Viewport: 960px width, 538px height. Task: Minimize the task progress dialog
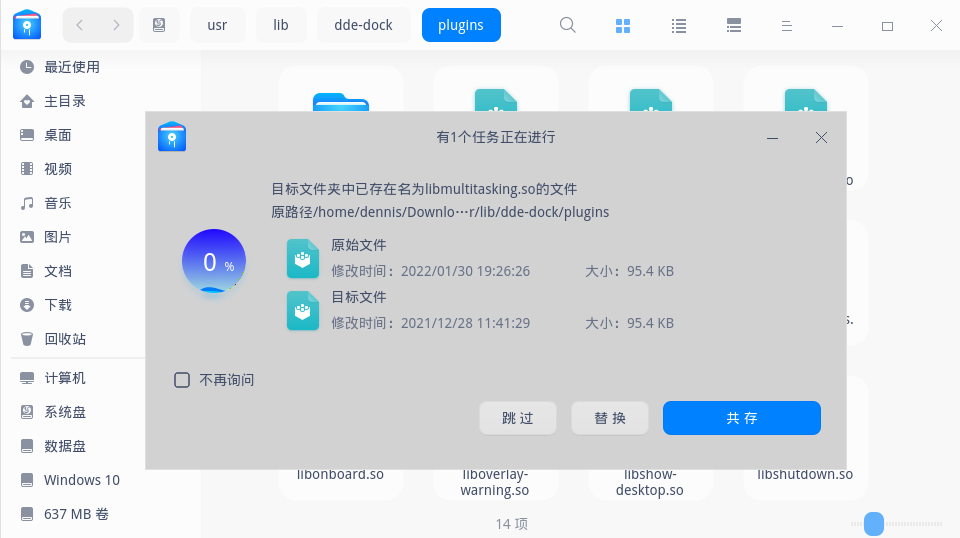(x=773, y=138)
